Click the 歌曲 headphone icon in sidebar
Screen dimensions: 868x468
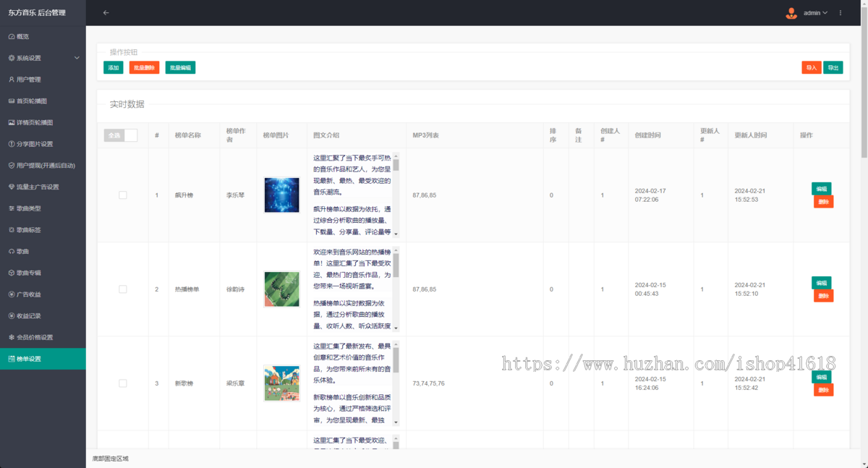12,251
